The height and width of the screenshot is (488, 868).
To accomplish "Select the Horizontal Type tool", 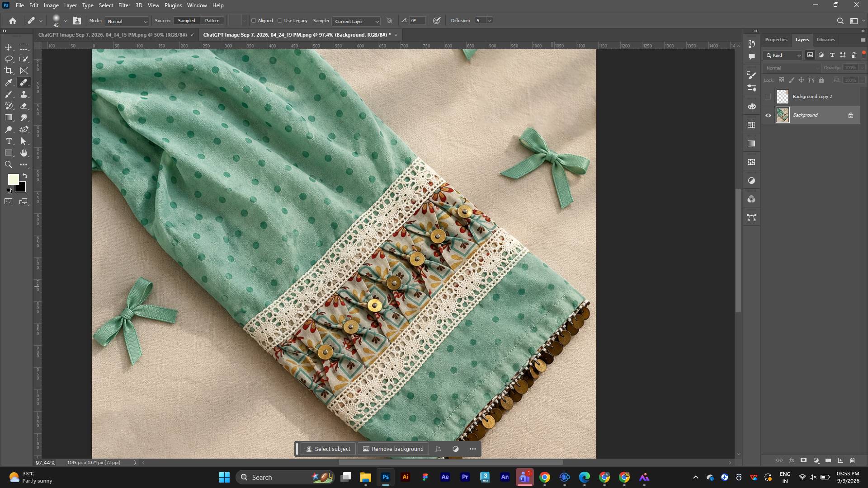I will [9, 141].
